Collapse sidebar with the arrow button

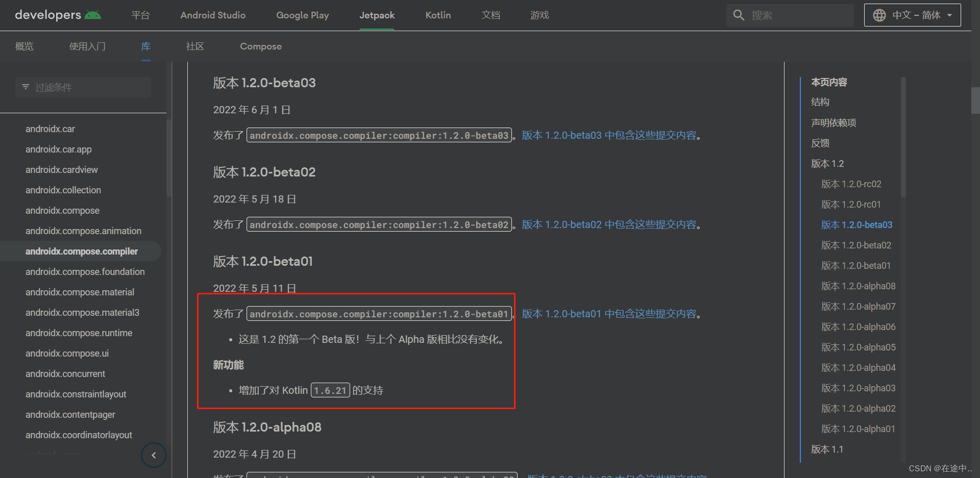pos(154,455)
